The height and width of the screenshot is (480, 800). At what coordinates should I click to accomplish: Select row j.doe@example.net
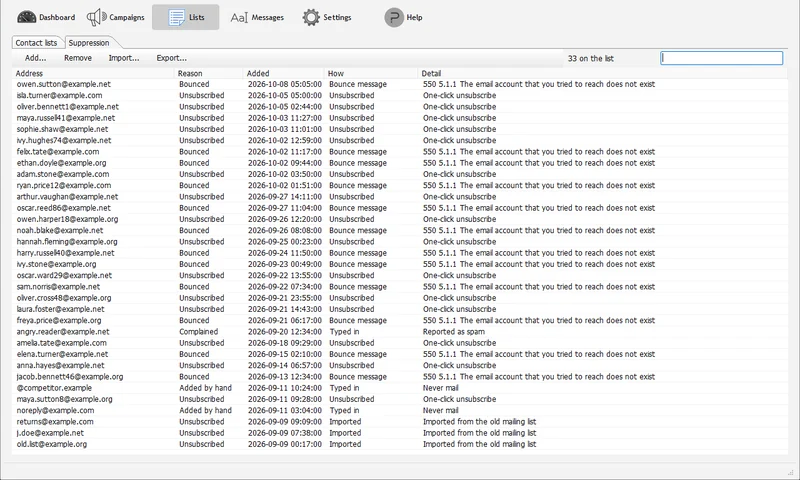coord(400,433)
